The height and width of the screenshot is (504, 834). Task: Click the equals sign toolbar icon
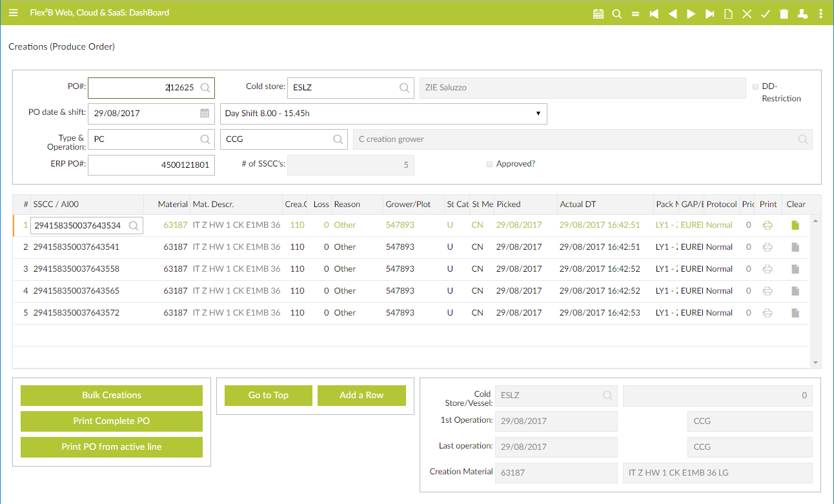pos(635,14)
